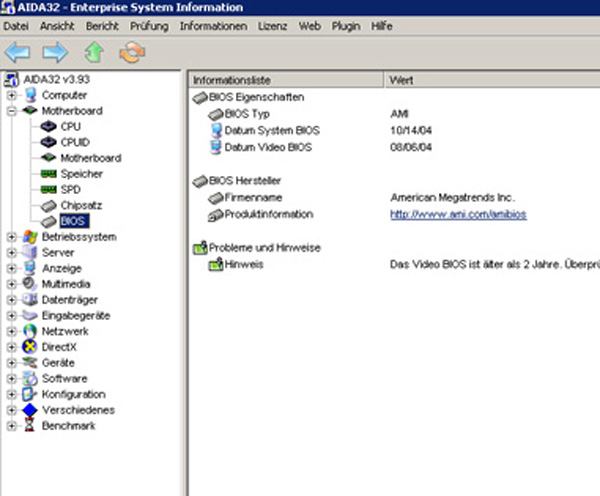Click the Geräte devices icon
The image size is (600, 496).
pos(30,362)
